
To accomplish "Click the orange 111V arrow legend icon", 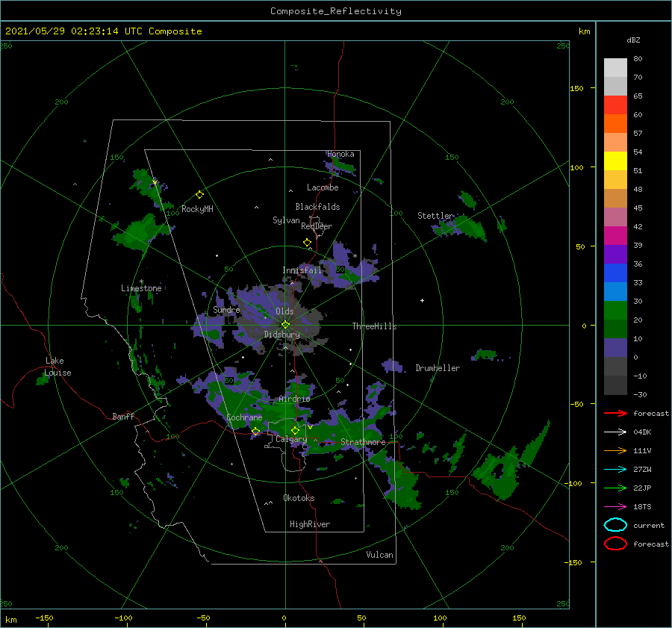I will 615,450.
